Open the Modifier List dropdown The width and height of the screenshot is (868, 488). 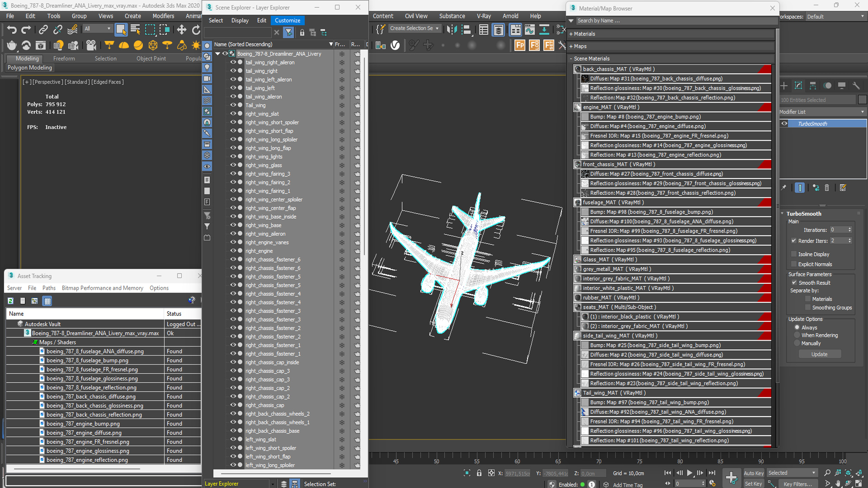(822, 112)
